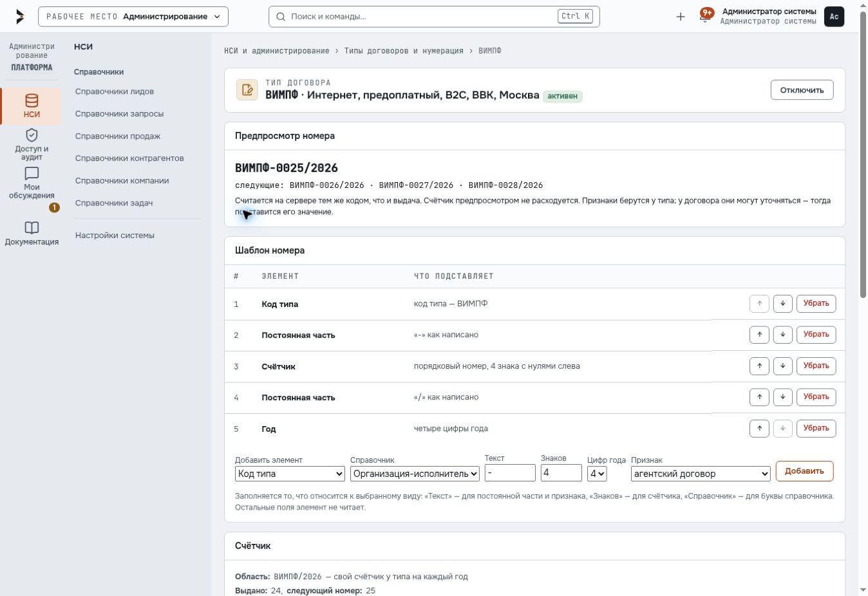Click the contract type document icon
868x596 pixels.
(247, 90)
